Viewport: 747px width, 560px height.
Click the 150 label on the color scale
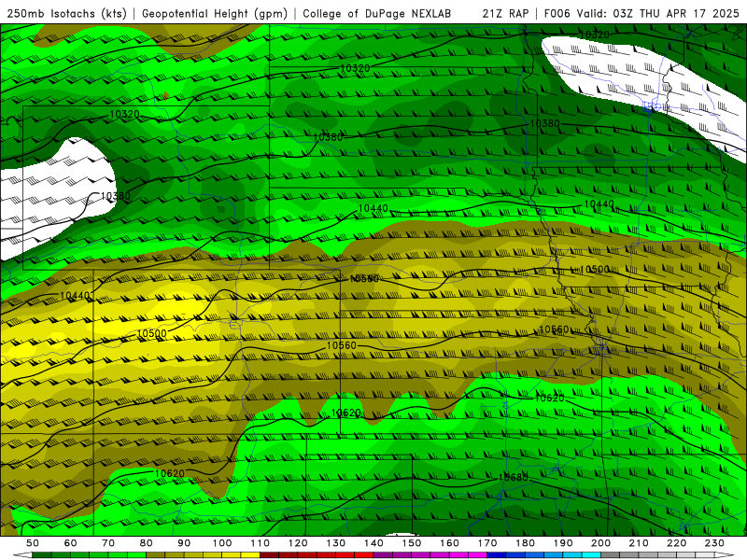tap(412, 543)
